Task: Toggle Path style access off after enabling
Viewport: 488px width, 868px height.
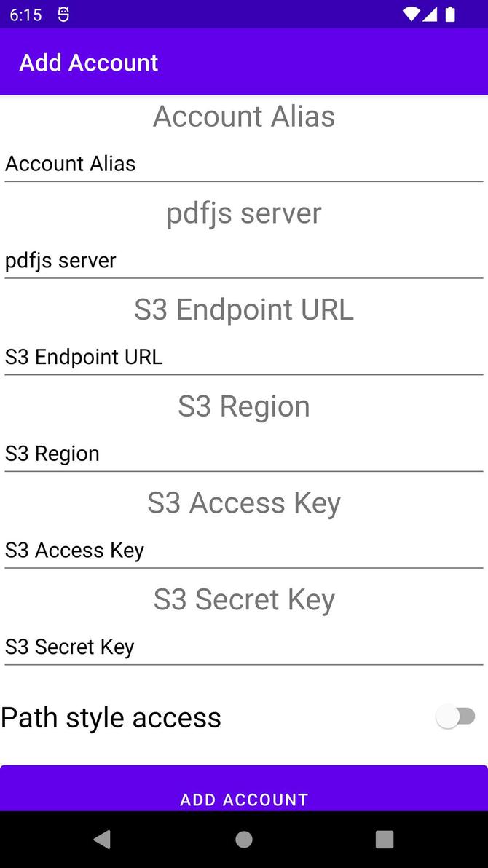Action: pos(457,717)
